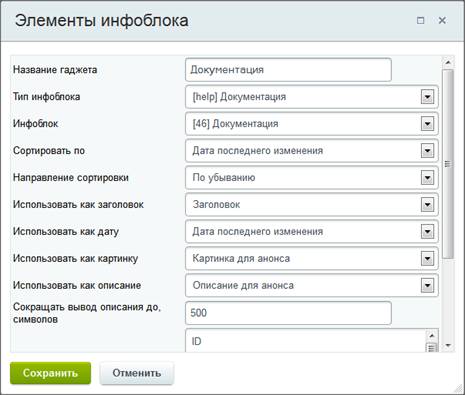Maximize the Элементы инфоблока dialog
The height and width of the screenshot is (395, 465).
pos(421,21)
